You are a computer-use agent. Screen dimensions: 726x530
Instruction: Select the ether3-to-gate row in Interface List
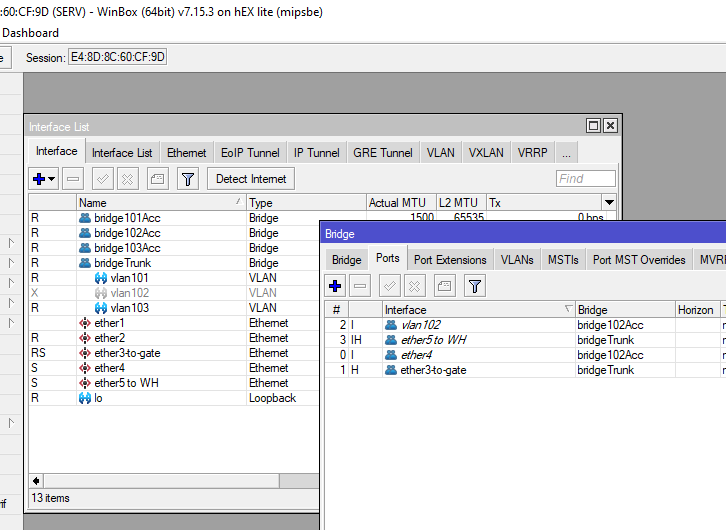tap(174, 353)
